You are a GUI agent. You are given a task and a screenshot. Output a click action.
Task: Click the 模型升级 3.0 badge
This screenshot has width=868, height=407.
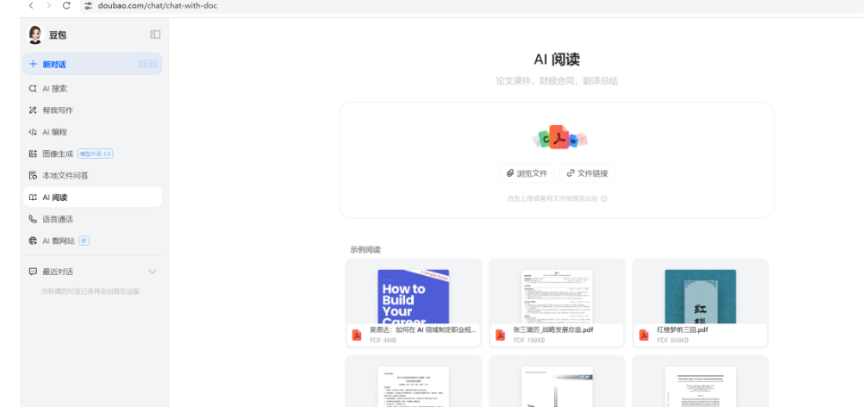(95, 154)
